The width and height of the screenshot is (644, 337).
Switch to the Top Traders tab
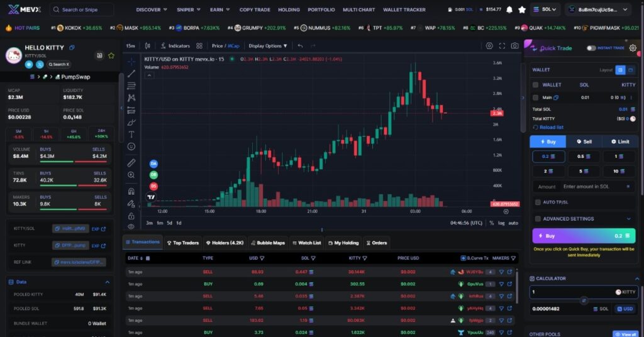[x=183, y=243]
